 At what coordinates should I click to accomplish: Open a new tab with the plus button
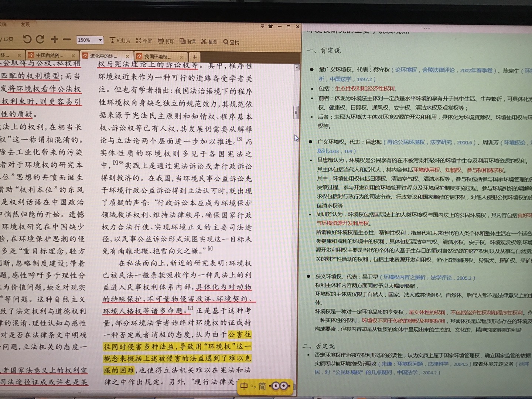point(195,57)
